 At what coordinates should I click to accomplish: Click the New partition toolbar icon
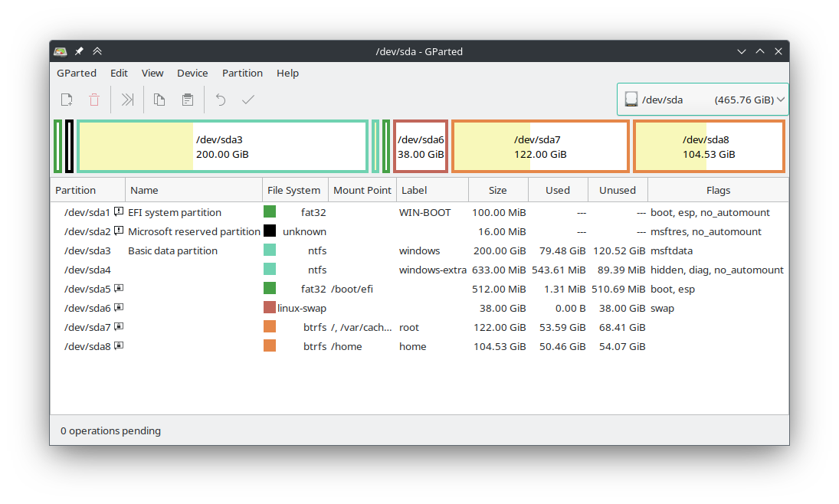click(x=67, y=100)
